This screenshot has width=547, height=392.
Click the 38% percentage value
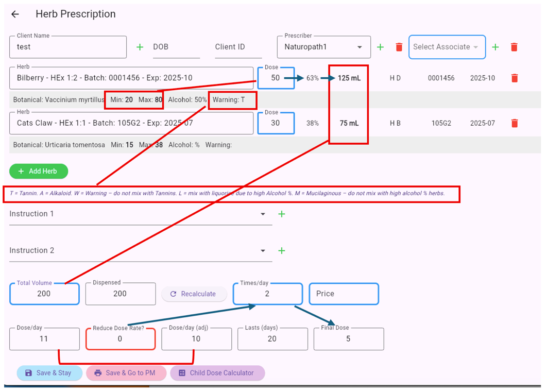tap(313, 123)
